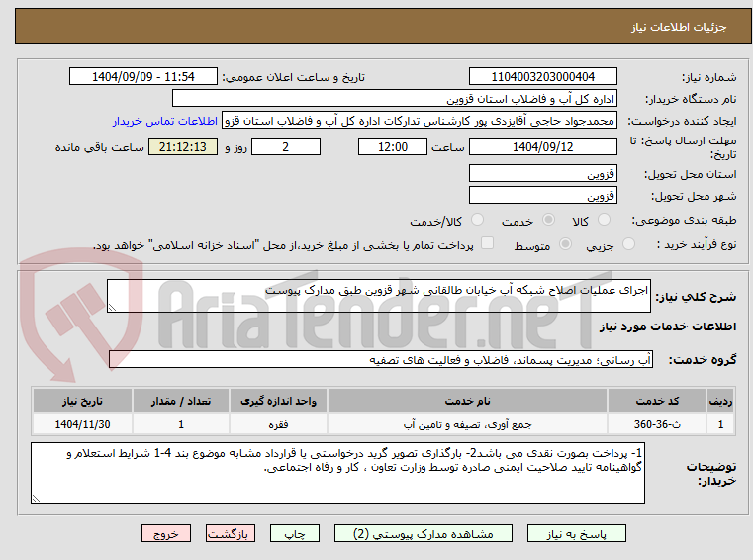
Task: Click the شهر محل تحویل field
Action: [x=542, y=196]
